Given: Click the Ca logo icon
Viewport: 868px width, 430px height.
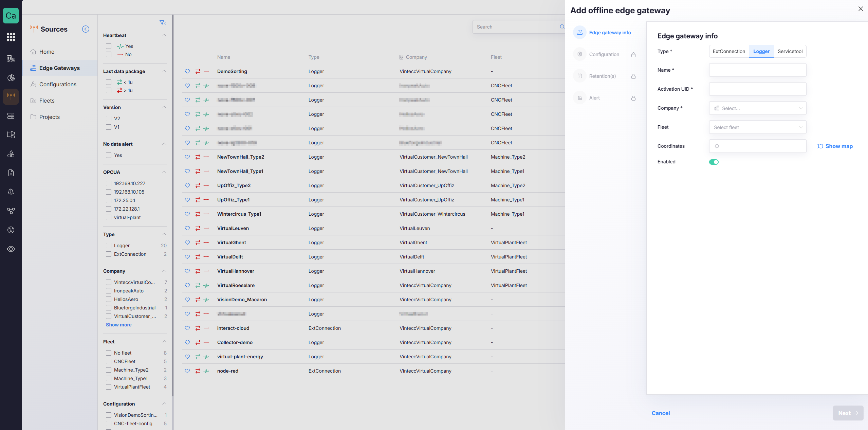Looking at the screenshot, I should tap(11, 16).
